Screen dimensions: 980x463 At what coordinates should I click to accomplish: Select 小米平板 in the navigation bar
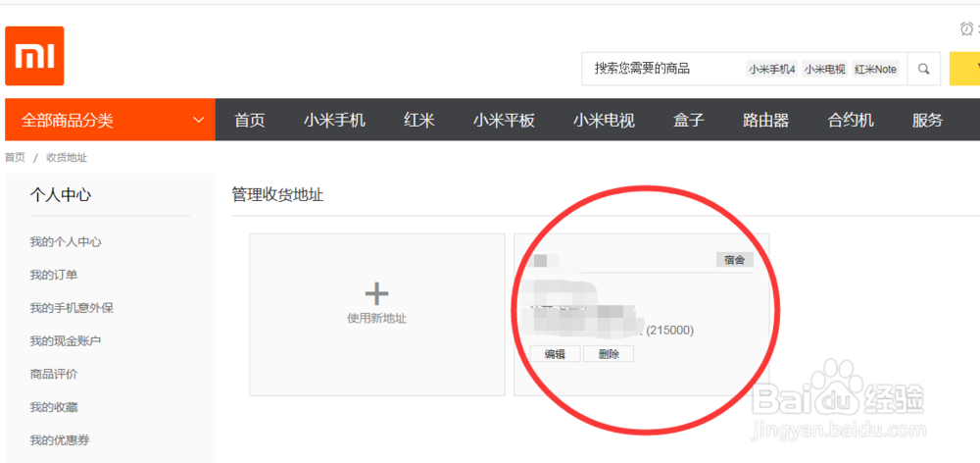(504, 120)
